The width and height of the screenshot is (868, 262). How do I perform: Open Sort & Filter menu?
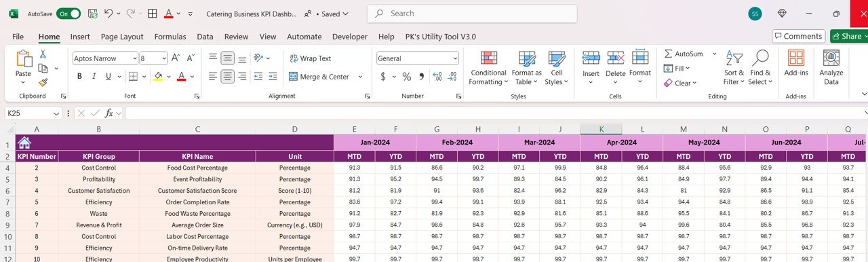click(734, 68)
